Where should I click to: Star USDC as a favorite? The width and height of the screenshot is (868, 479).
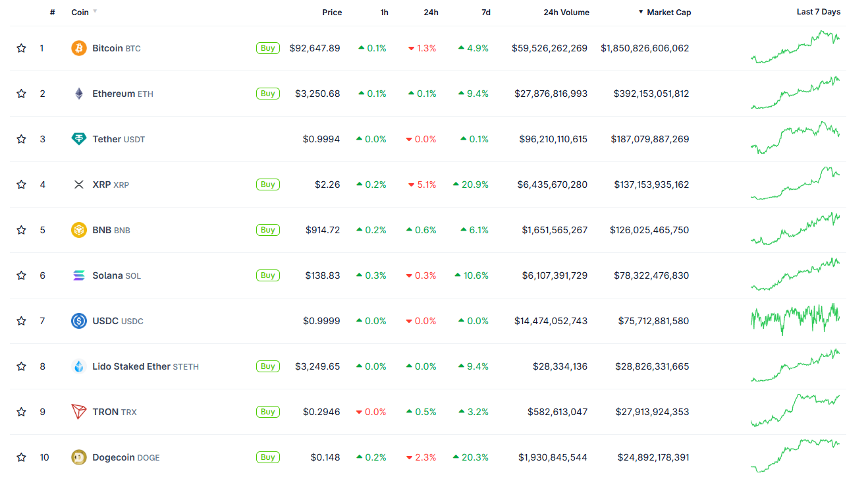point(22,321)
